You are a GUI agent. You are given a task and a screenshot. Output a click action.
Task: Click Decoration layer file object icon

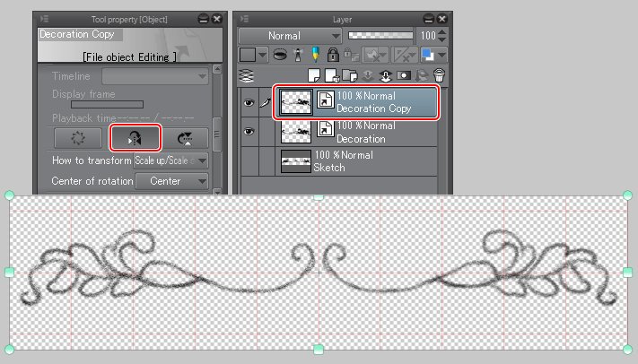325,129
